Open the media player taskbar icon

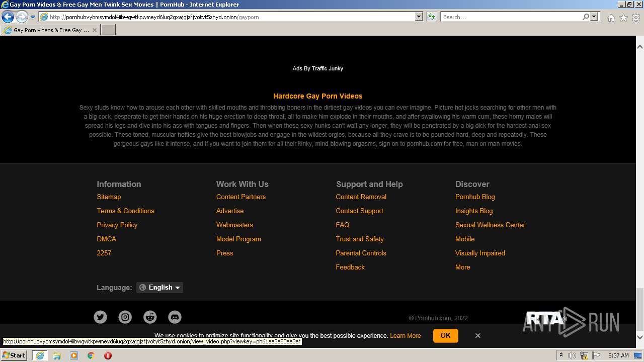tap(74, 355)
